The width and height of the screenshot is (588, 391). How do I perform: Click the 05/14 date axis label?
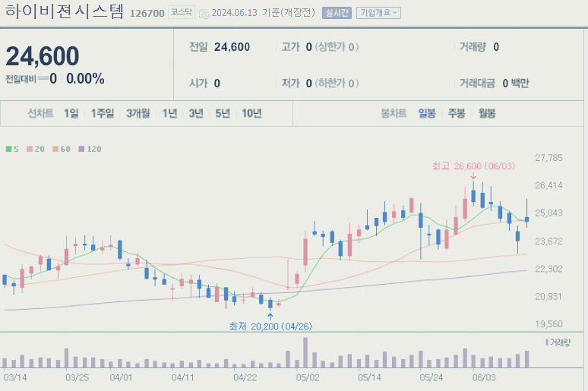369,377
